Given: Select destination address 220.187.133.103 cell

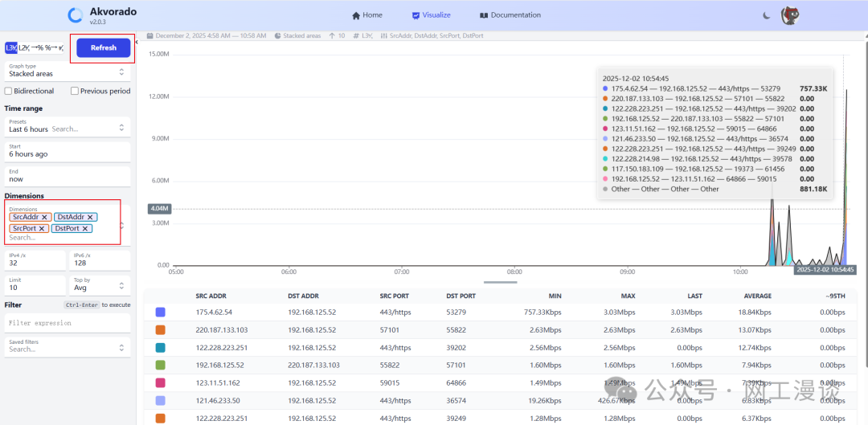Looking at the screenshot, I should point(314,366).
